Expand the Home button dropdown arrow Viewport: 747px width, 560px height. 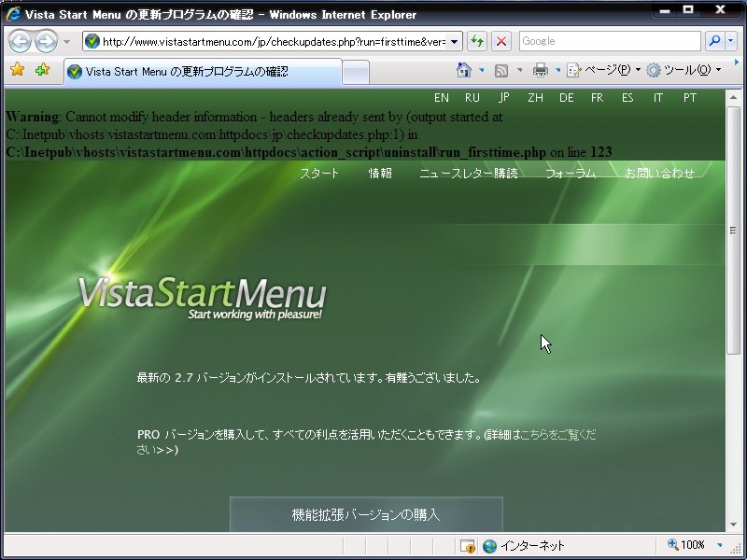click(x=482, y=71)
